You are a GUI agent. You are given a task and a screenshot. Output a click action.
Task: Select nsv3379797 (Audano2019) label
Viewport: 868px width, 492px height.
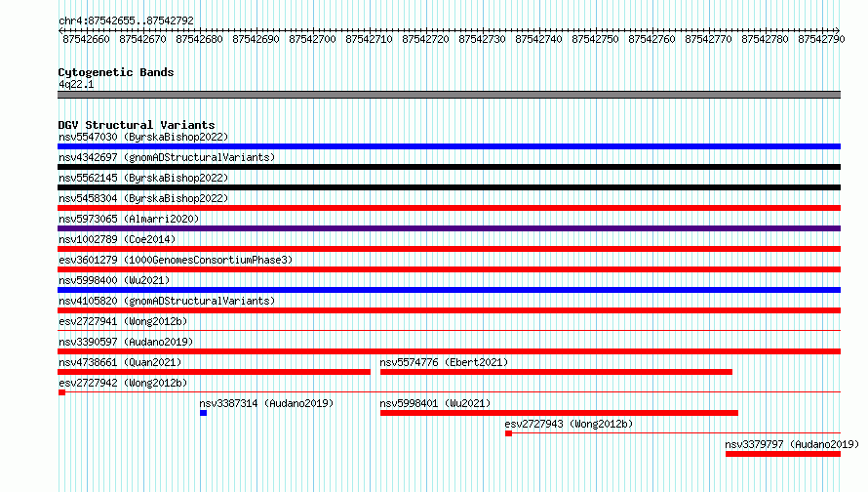coord(792,444)
